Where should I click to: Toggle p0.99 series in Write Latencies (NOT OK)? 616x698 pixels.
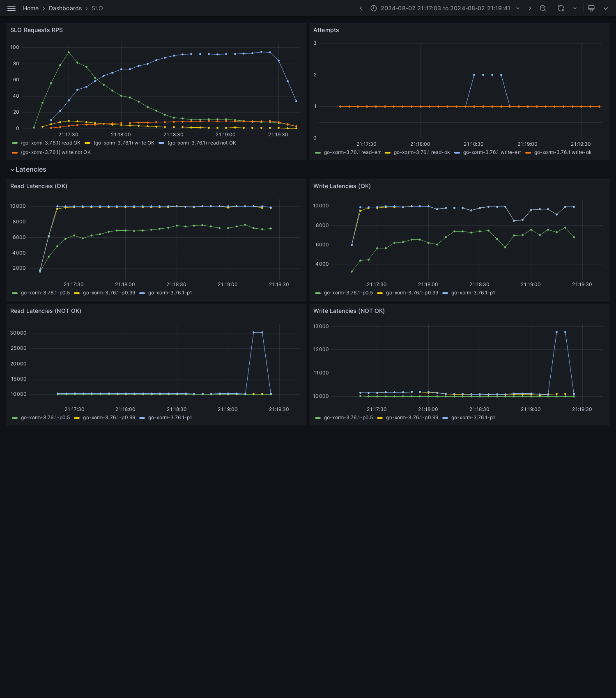click(x=412, y=418)
